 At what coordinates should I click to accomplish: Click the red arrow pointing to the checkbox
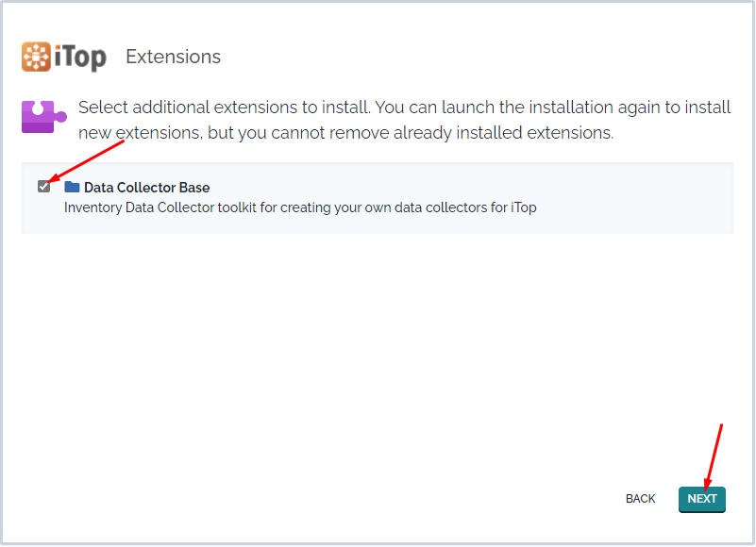click(87, 161)
